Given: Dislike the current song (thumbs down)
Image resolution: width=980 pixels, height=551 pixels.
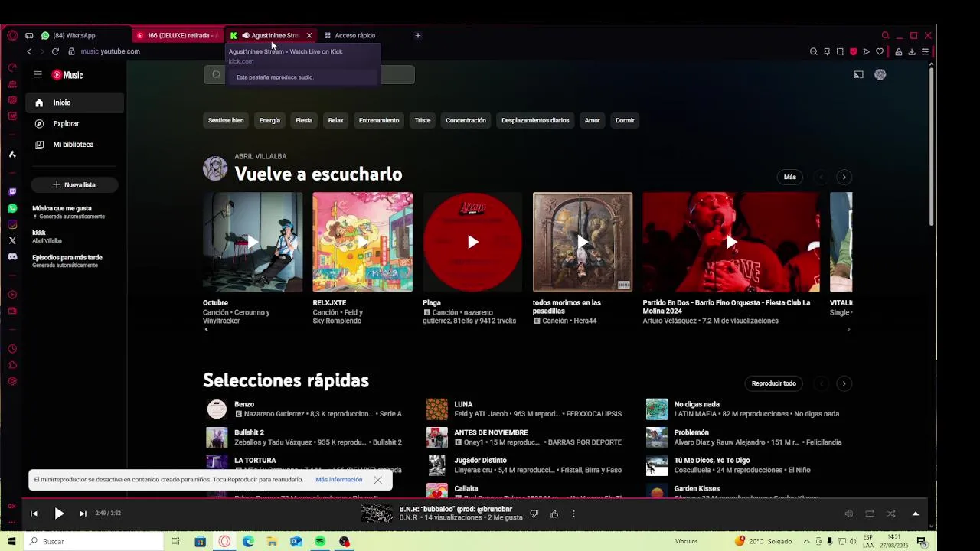Looking at the screenshot, I should click(x=534, y=514).
